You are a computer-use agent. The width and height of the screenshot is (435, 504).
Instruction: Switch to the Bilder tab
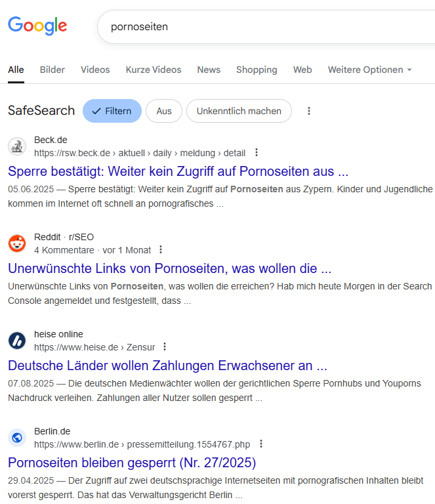[x=52, y=70]
